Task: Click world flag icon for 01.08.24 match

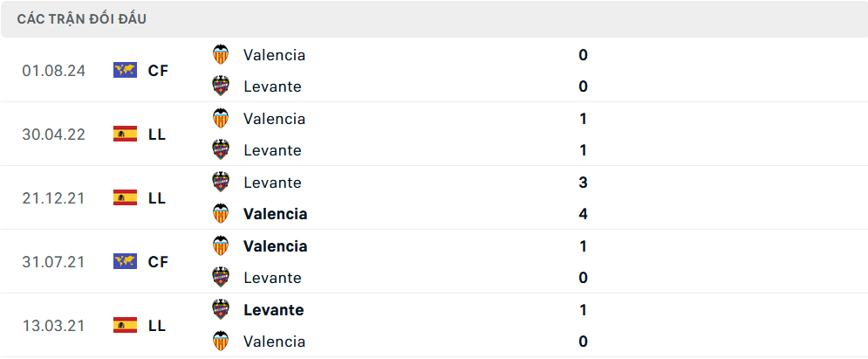Action: coord(125,71)
